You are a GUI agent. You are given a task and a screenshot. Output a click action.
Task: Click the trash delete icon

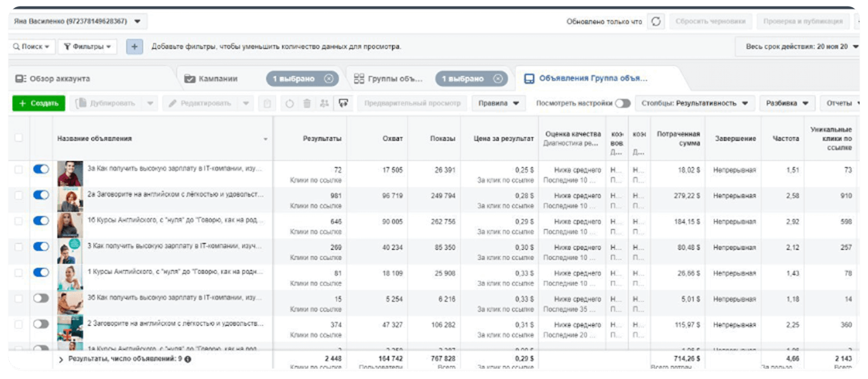307,103
